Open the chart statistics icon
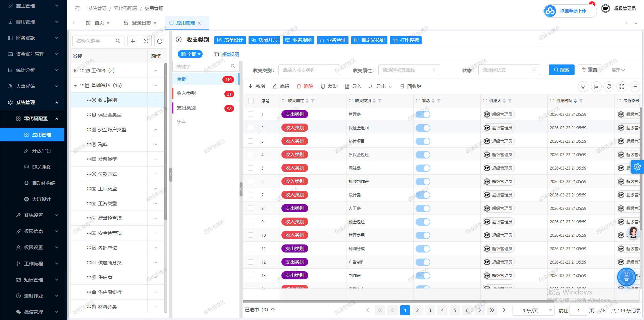644x320 pixels. [x=596, y=87]
